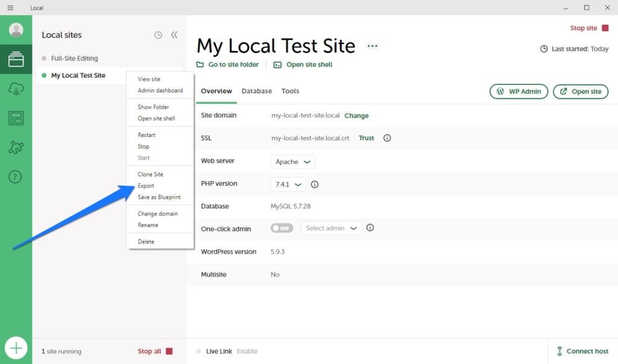The image size is (618, 364).
Task: Open the PHP version 7.4.1 dropdown
Action: click(288, 185)
